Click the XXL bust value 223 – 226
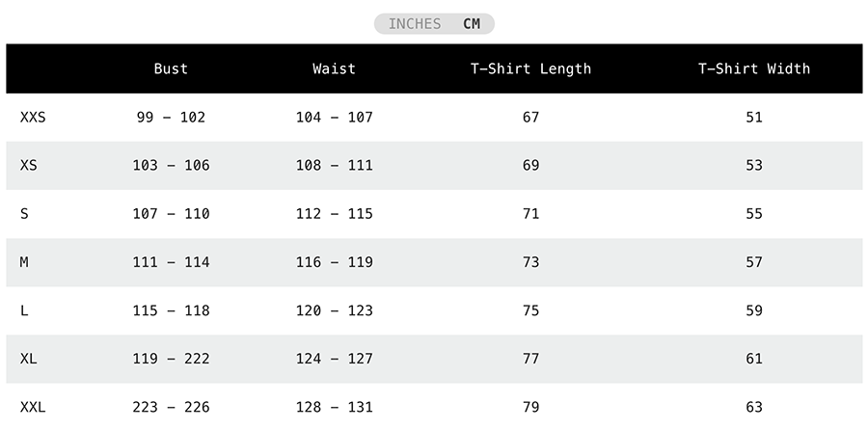The height and width of the screenshot is (430, 868). 171,407
